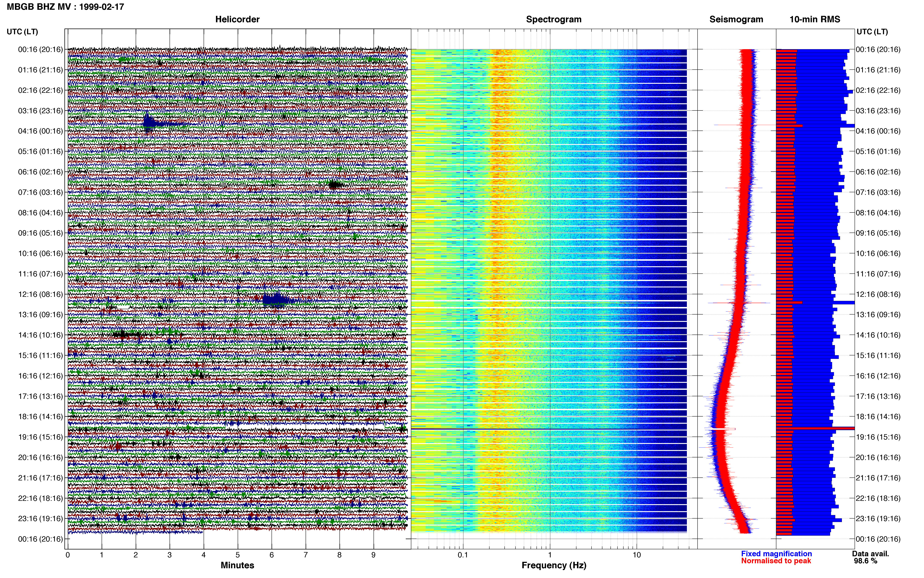Click the right time label '21:16 (17:16)'

[x=878, y=478]
